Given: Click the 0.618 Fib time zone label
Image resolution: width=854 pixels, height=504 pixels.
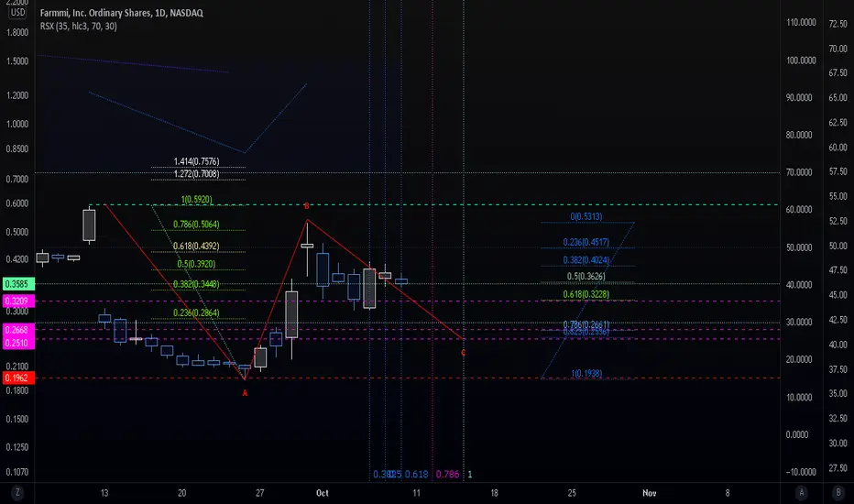Looking at the screenshot, I should pos(416,474).
